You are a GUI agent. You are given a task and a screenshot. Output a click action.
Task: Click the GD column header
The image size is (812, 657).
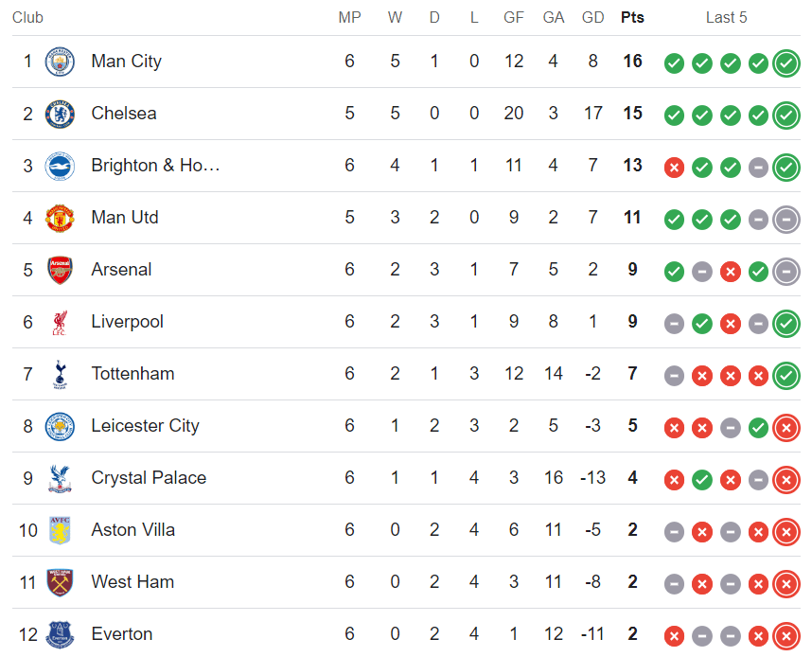pyautogui.click(x=593, y=18)
